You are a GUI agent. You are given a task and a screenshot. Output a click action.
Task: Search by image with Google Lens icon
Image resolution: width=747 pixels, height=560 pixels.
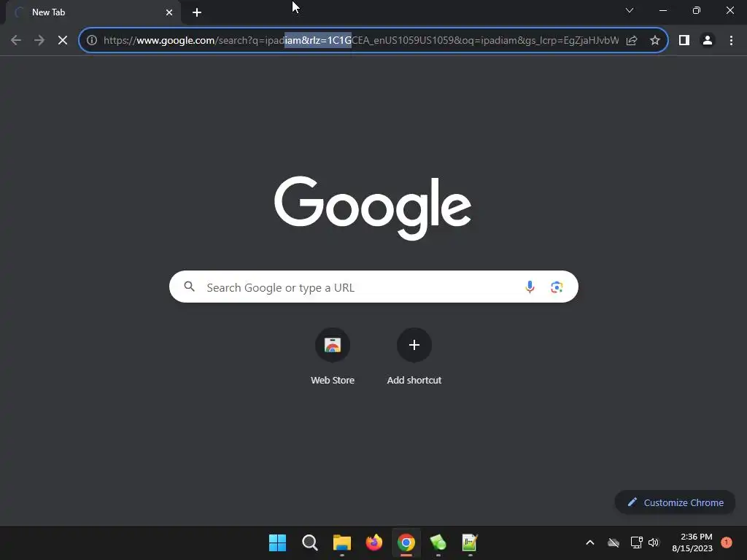(557, 287)
